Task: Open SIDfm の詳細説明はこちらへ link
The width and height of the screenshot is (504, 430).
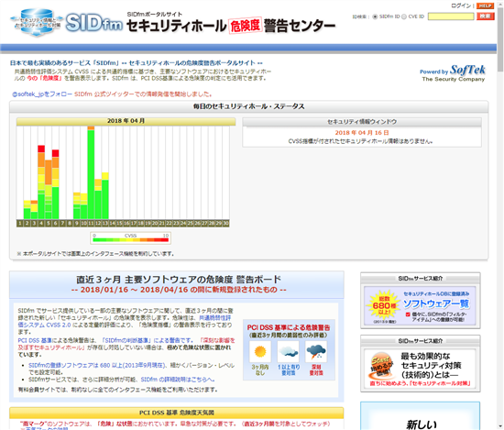Action: click(178, 380)
